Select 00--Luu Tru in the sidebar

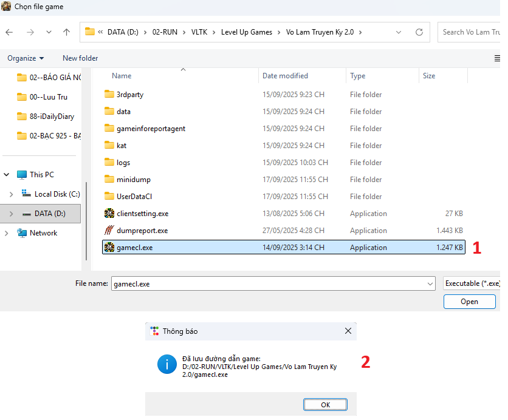point(42,97)
